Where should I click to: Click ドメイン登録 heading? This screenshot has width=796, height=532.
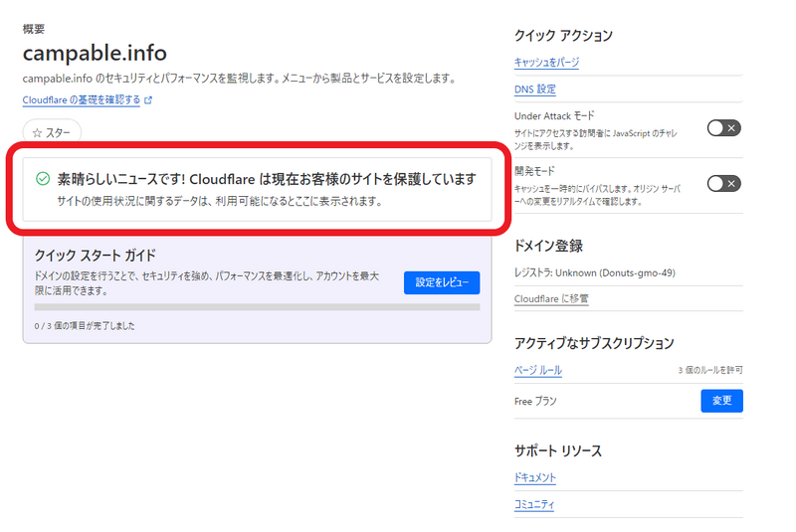pos(548,246)
